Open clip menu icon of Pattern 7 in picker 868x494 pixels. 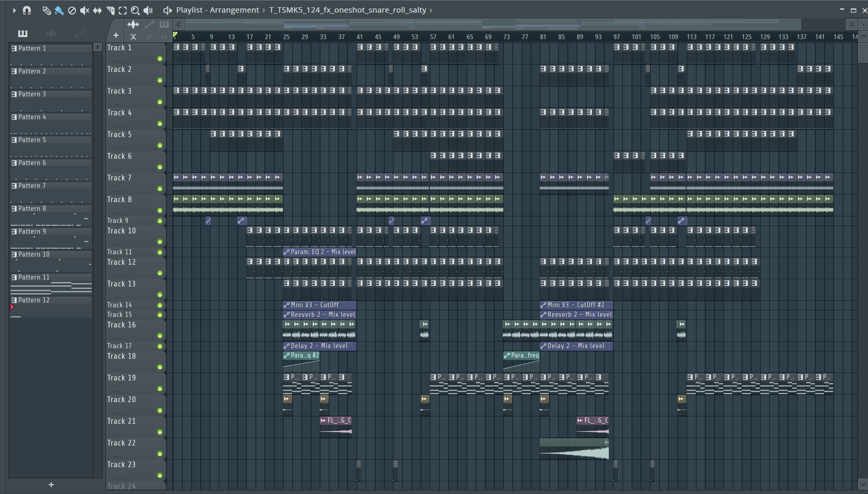(x=14, y=186)
